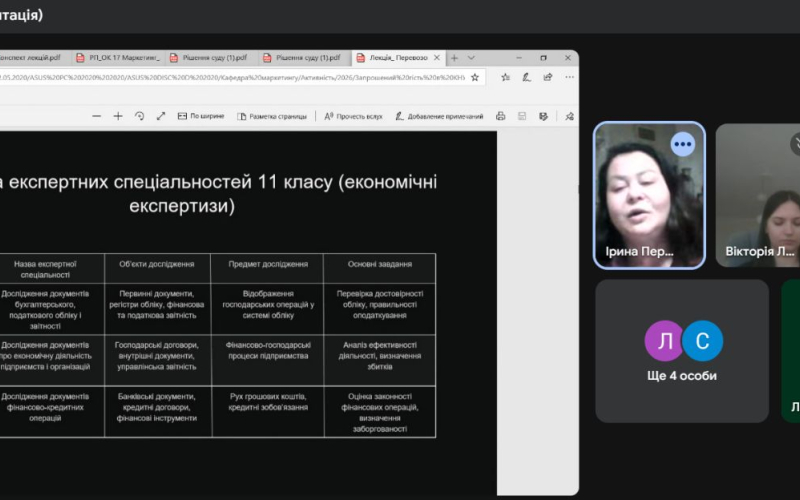Screen dimensions: 800x500
Task: Start Прочесть вслух read aloud
Action: (x=353, y=116)
